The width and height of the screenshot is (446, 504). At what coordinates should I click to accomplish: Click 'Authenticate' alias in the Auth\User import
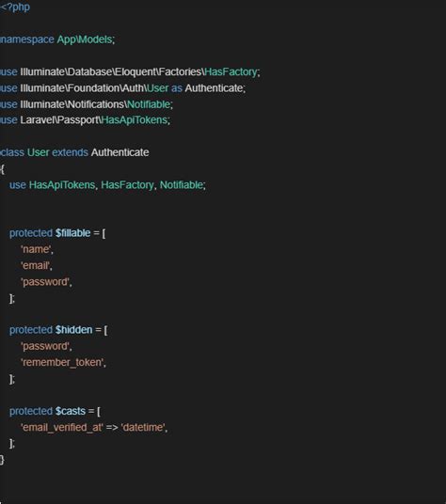(214, 88)
